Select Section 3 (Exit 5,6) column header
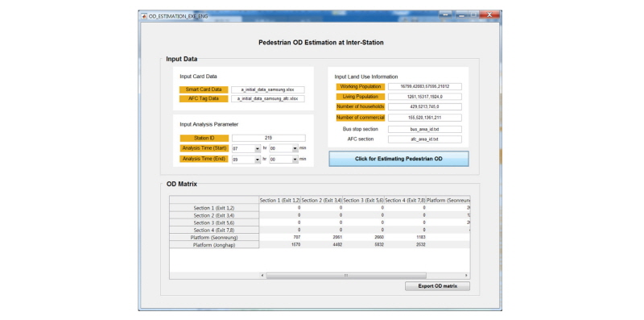 [x=363, y=201]
